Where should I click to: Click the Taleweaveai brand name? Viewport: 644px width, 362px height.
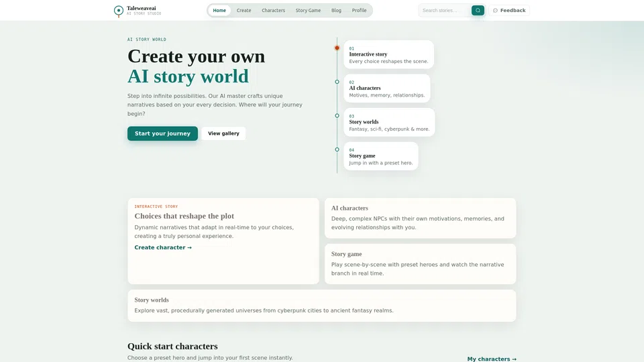142,8
